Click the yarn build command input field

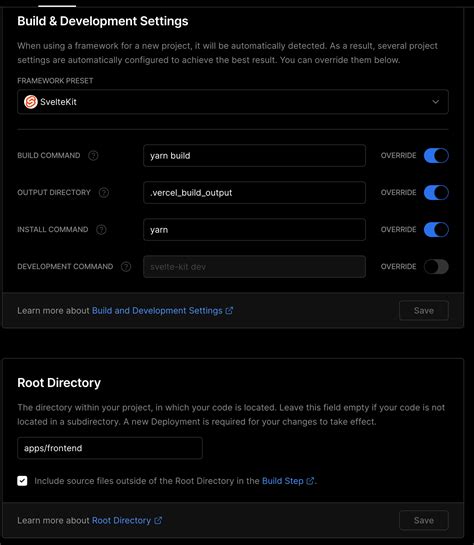pos(254,155)
